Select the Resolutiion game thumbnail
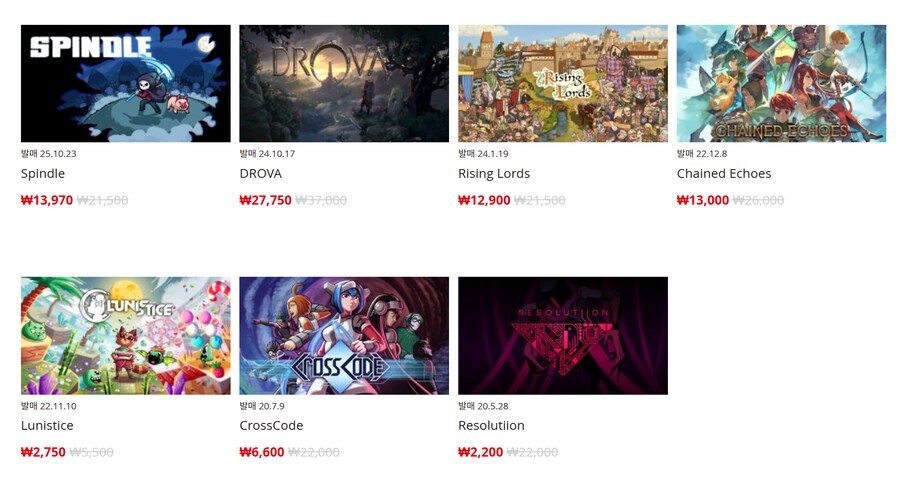 pyautogui.click(x=563, y=335)
